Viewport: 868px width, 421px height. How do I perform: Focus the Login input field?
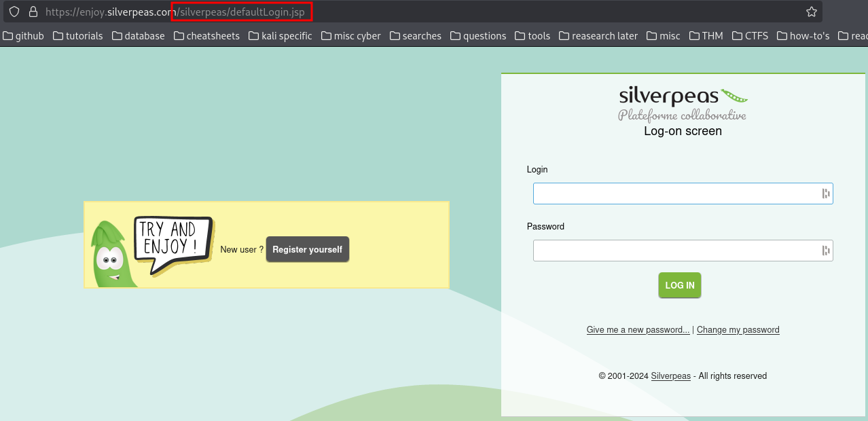pyautogui.click(x=683, y=194)
